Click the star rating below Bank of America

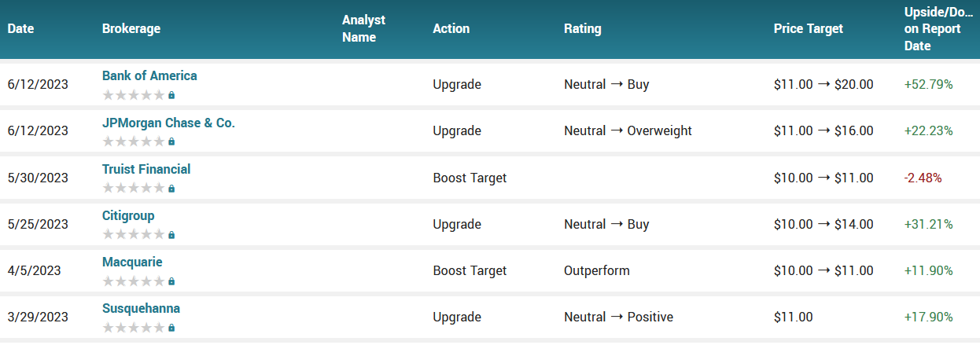[x=134, y=95]
